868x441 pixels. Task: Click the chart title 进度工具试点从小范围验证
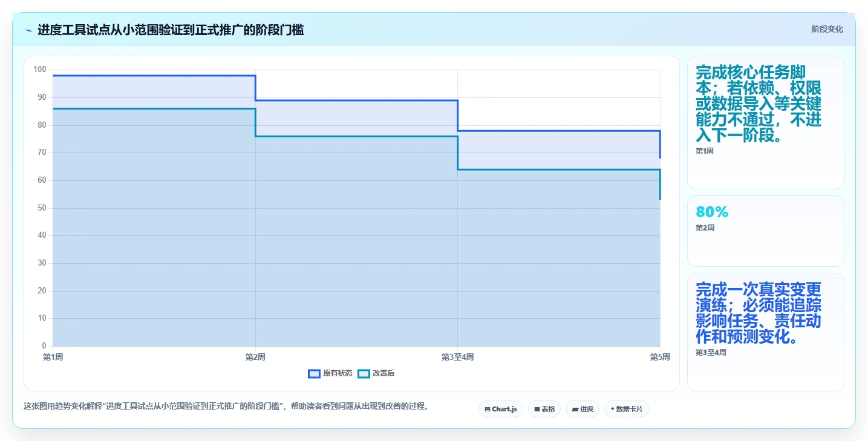click(171, 30)
